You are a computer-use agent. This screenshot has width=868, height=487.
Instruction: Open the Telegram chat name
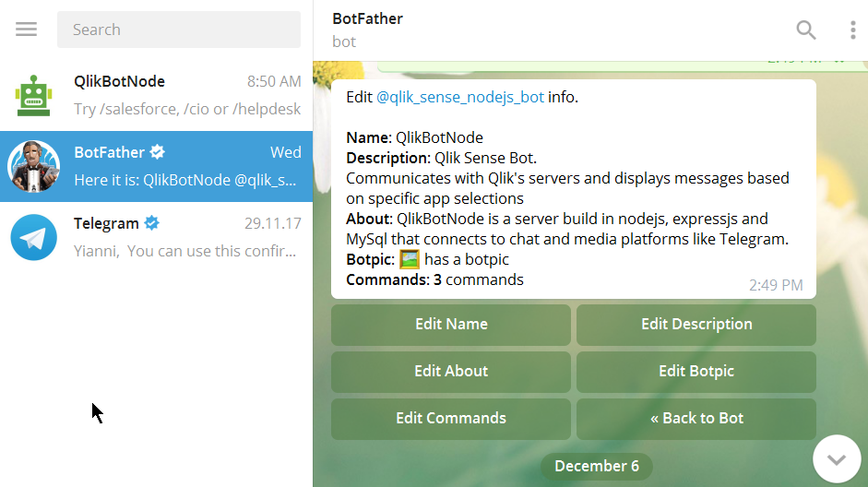[106, 223]
